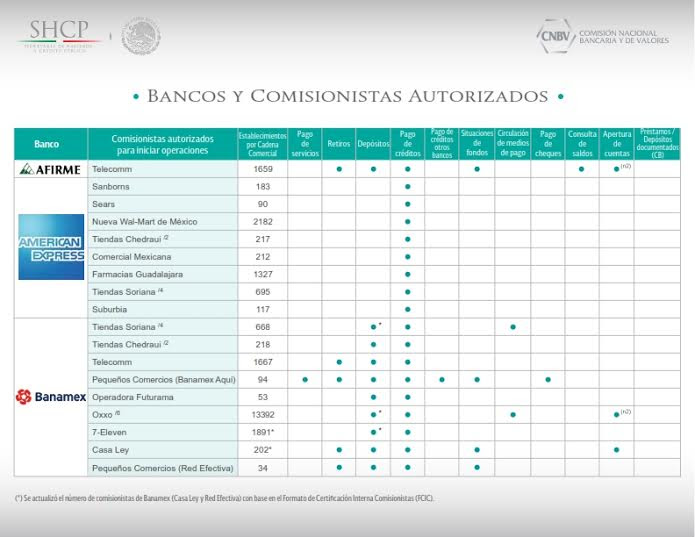695x537 pixels.
Task: Click the footnote about Banamex comisionistas
Action: click(225, 498)
